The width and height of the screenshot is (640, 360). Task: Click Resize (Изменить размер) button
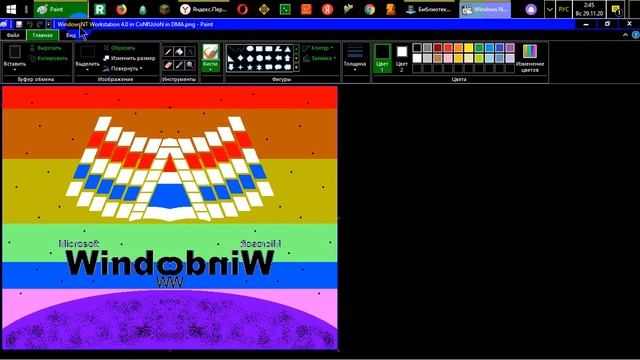129,58
